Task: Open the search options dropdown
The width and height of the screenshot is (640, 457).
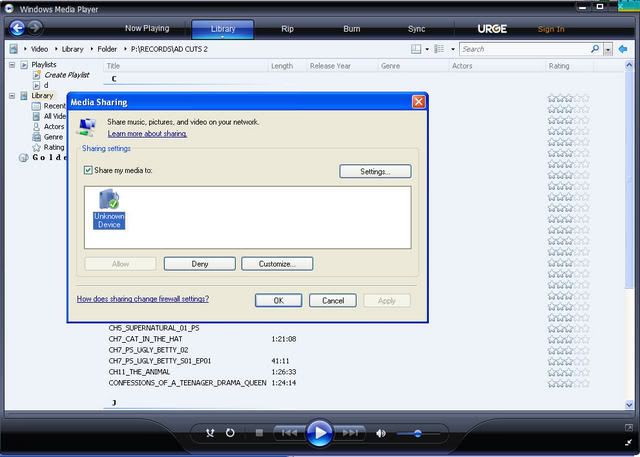Action: point(608,50)
